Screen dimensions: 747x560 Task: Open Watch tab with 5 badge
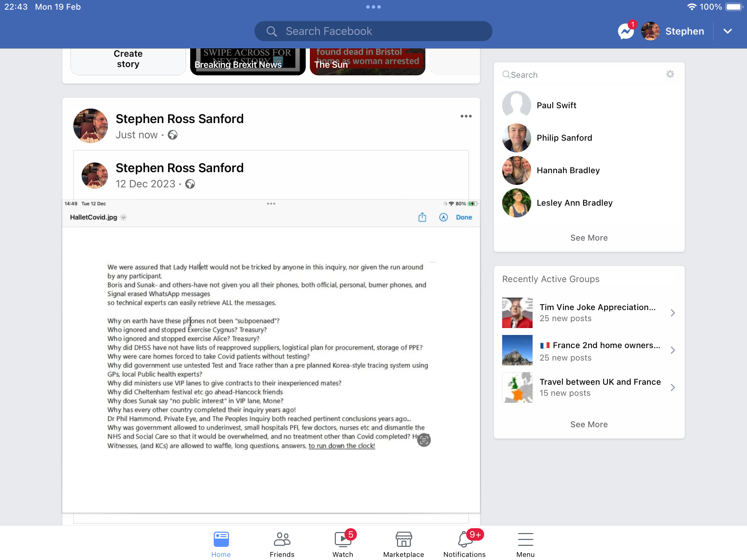(x=343, y=544)
